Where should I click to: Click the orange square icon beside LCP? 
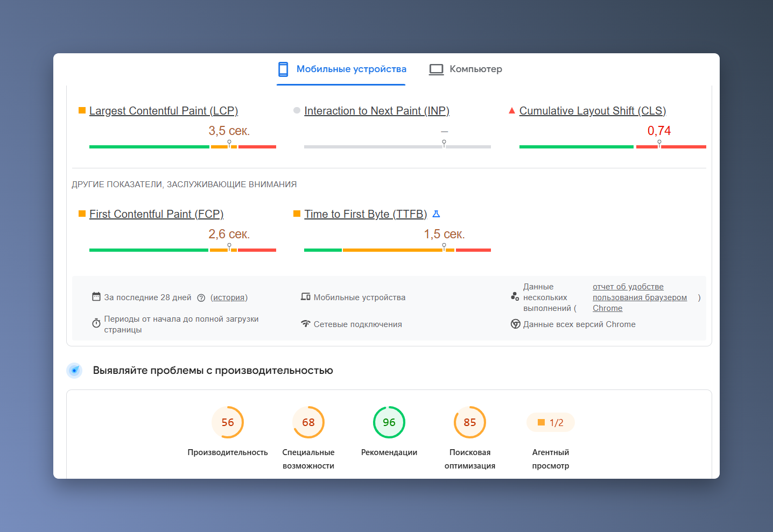[x=82, y=110]
